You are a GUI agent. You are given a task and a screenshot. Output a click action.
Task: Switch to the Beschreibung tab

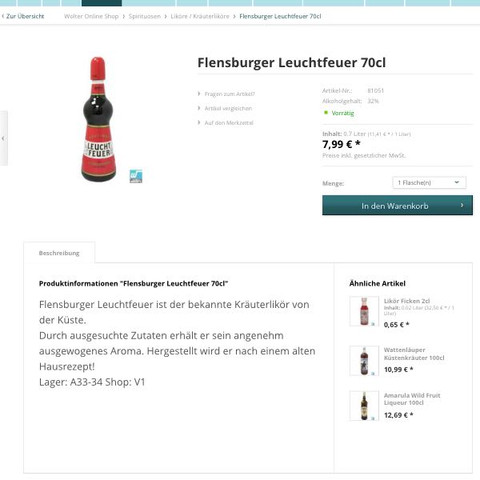[x=59, y=253]
